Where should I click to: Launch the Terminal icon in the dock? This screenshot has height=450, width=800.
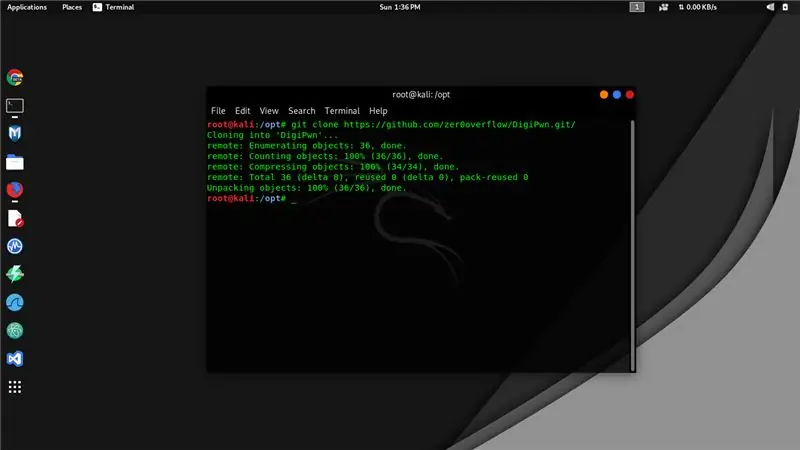[x=15, y=106]
